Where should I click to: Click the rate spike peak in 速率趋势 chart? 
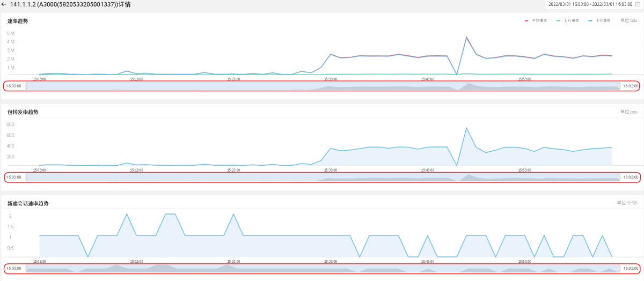[466, 37]
